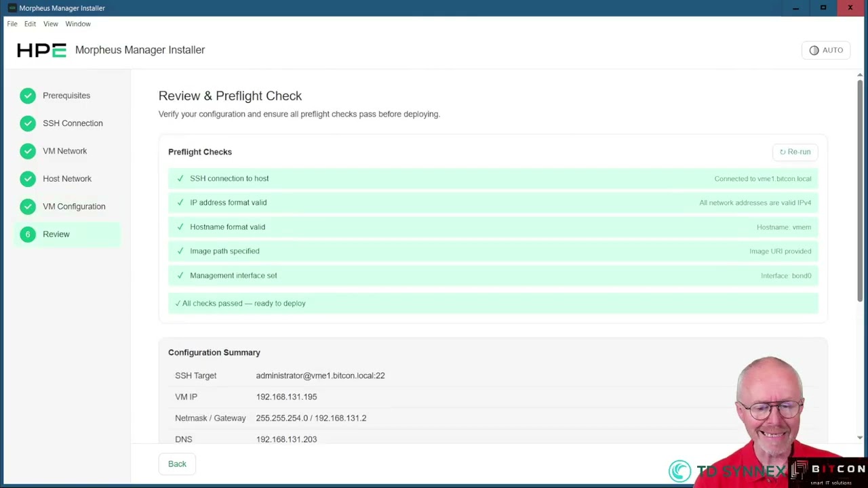Go to the Host Network step
Screen dimensions: 868x488
pyautogui.click(x=66, y=179)
